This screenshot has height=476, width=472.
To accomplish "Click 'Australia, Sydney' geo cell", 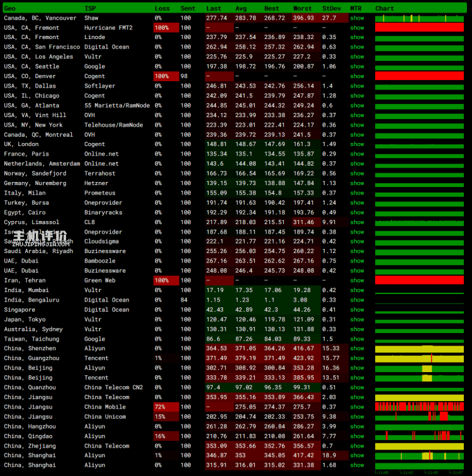I will pos(33,329).
